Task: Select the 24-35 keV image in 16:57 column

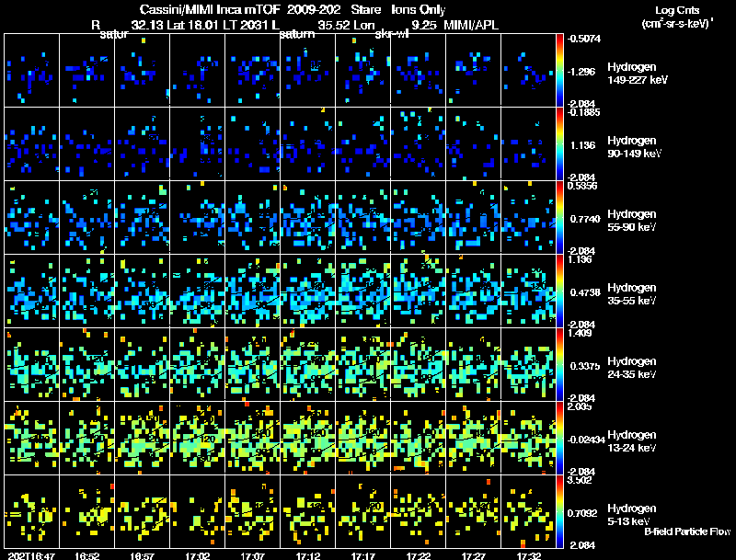Action: point(143,364)
